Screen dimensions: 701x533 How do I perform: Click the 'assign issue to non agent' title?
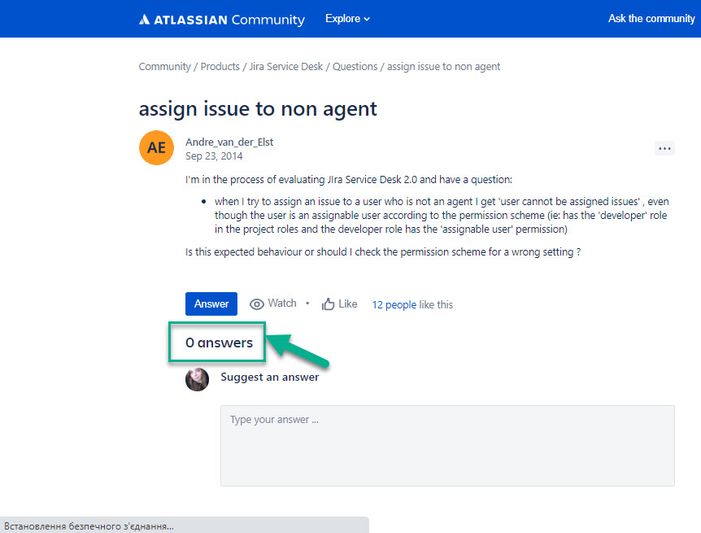click(258, 109)
